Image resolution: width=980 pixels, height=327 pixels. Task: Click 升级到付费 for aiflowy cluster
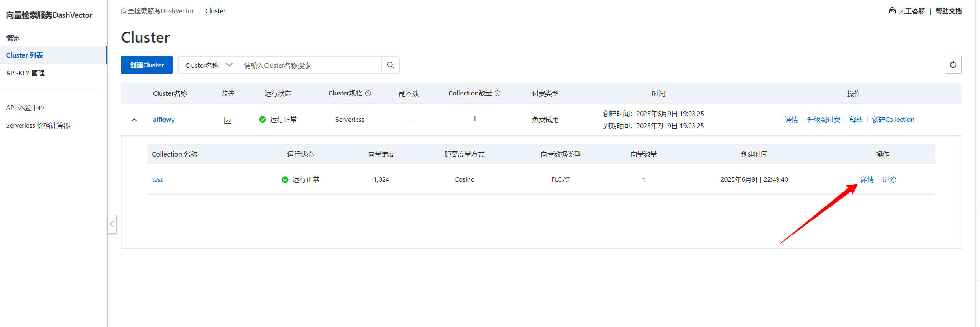click(x=823, y=120)
